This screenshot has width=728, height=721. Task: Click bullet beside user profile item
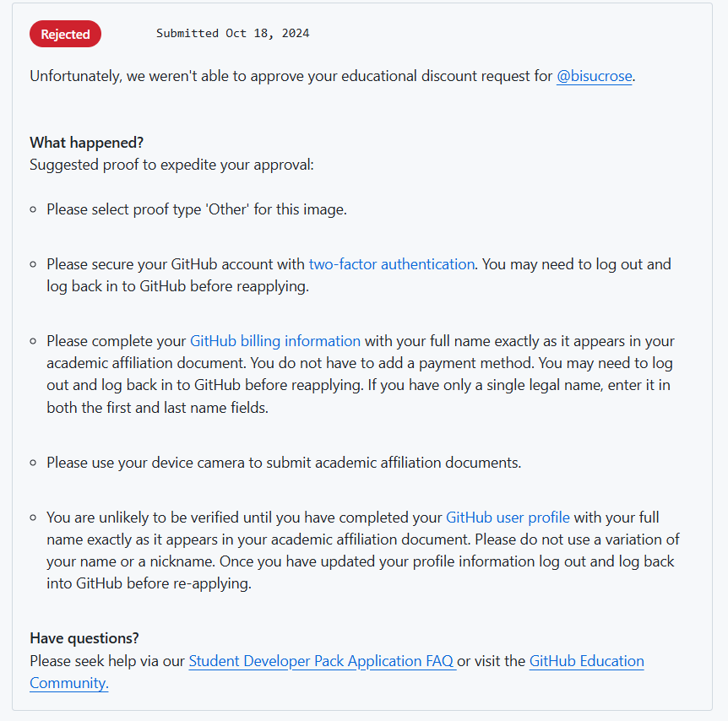(33, 518)
